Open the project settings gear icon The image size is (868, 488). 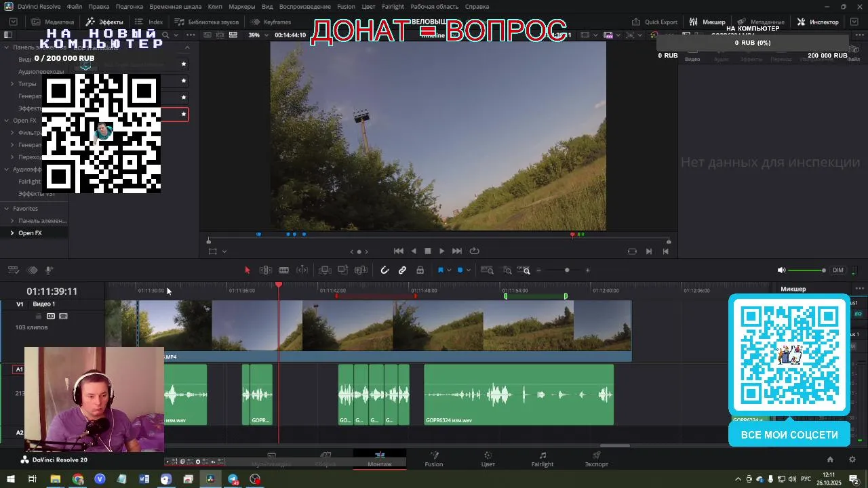pyautogui.click(x=852, y=460)
